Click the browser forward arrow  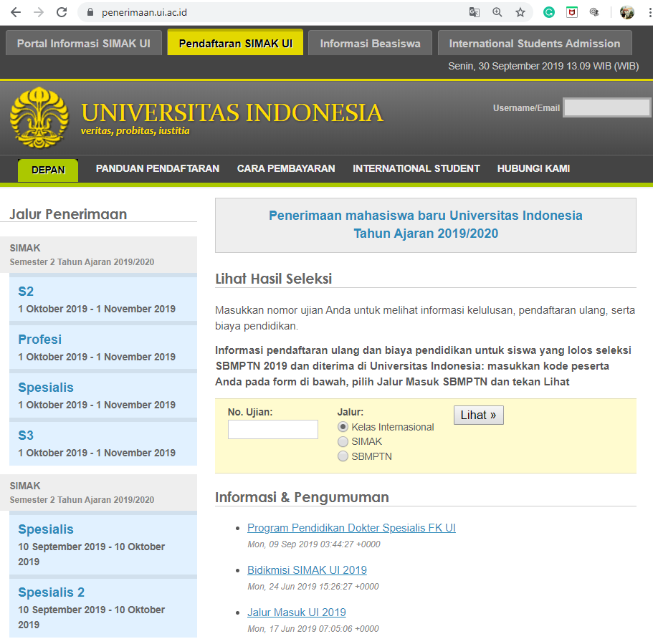(39, 12)
